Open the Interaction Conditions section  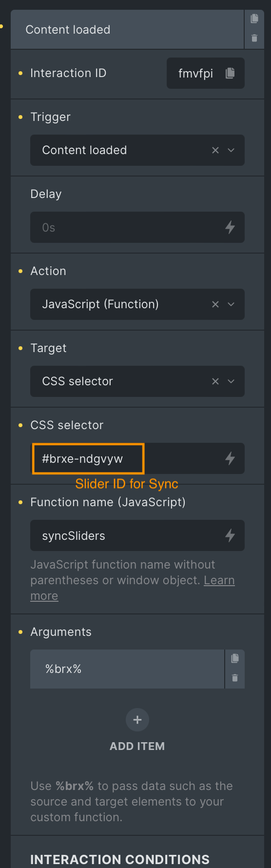[120, 859]
